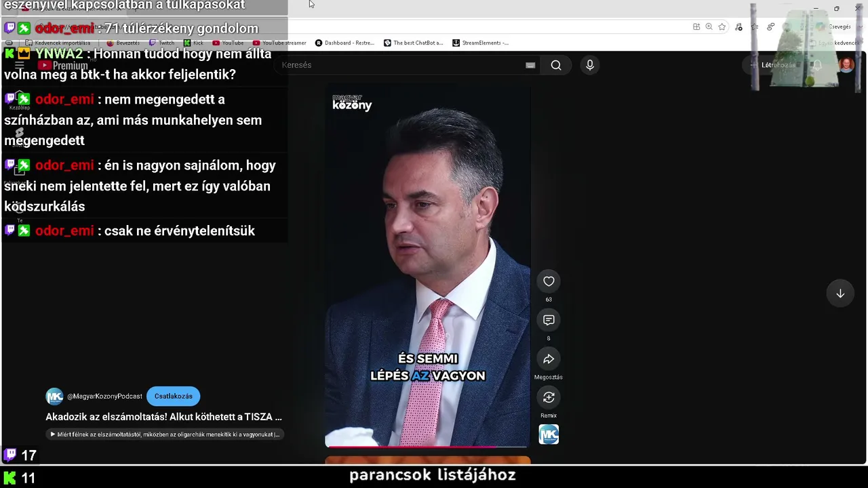Open the YouTube bookmark in favorites bar
This screenshot has width=868, height=488.
(x=228, y=43)
